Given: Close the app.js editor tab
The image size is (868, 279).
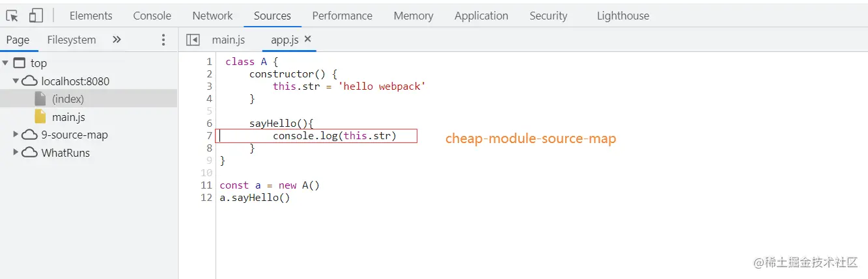Looking at the screenshot, I should pyautogui.click(x=308, y=39).
